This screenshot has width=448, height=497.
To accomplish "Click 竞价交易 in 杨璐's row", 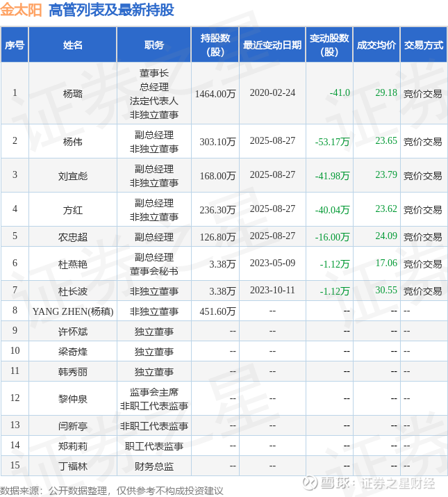I will pos(423,94).
